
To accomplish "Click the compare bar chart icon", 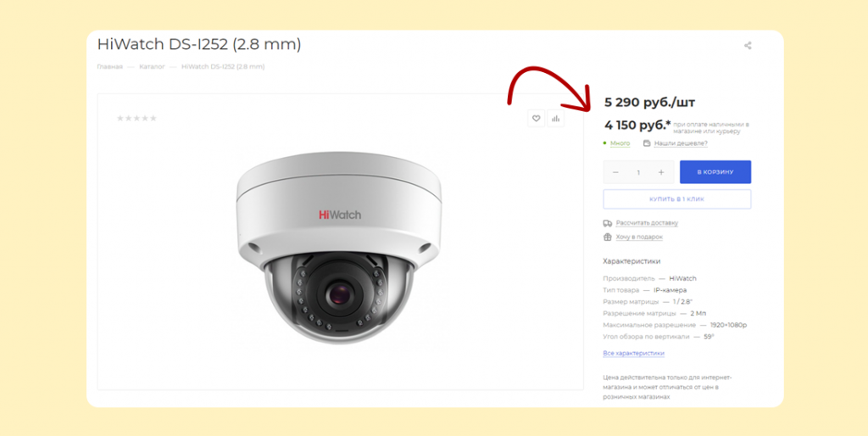I will coord(556,118).
